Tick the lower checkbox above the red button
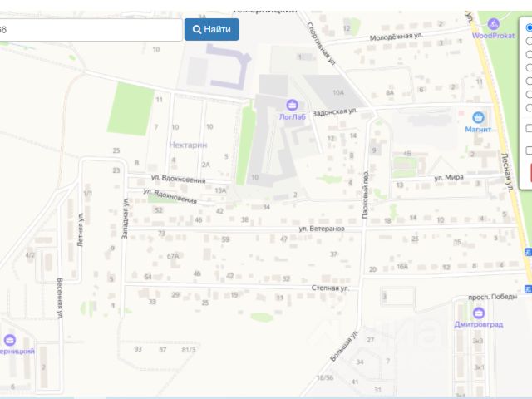532x399 pixels. point(529,150)
